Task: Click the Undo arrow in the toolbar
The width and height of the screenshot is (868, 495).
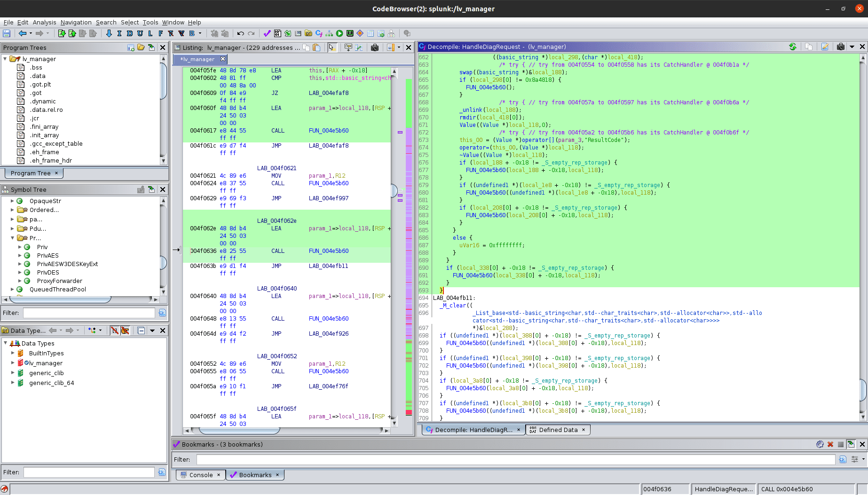Action: point(240,33)
